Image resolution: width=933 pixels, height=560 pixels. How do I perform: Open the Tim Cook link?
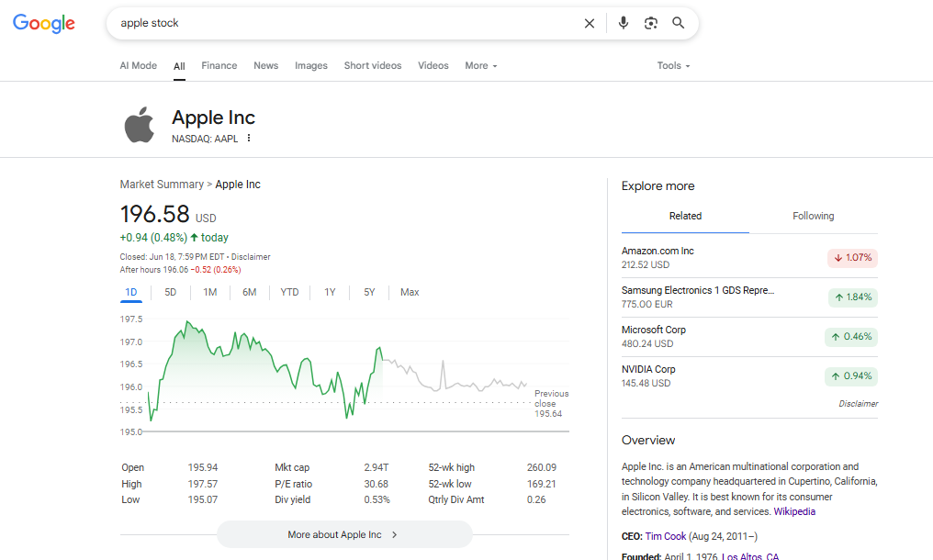[x=665, y=536]
